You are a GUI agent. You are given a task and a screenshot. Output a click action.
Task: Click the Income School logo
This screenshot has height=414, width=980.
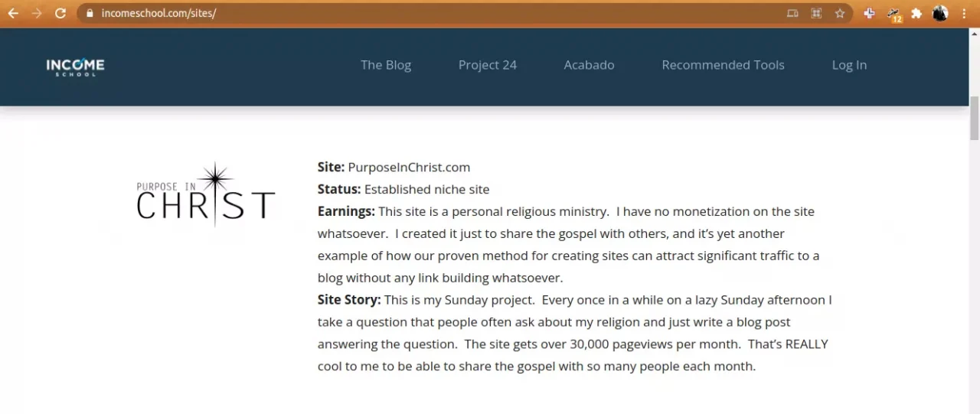tap(75, 67)
